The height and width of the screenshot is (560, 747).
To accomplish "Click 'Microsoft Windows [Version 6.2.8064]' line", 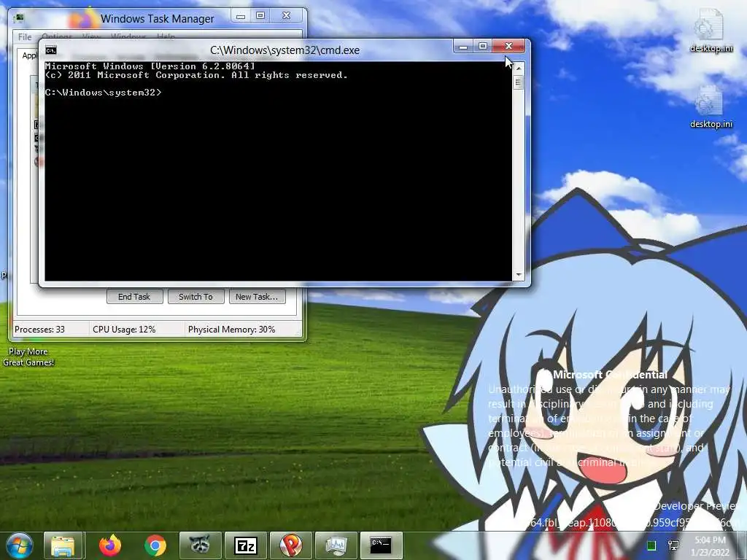I will (150, 66).
